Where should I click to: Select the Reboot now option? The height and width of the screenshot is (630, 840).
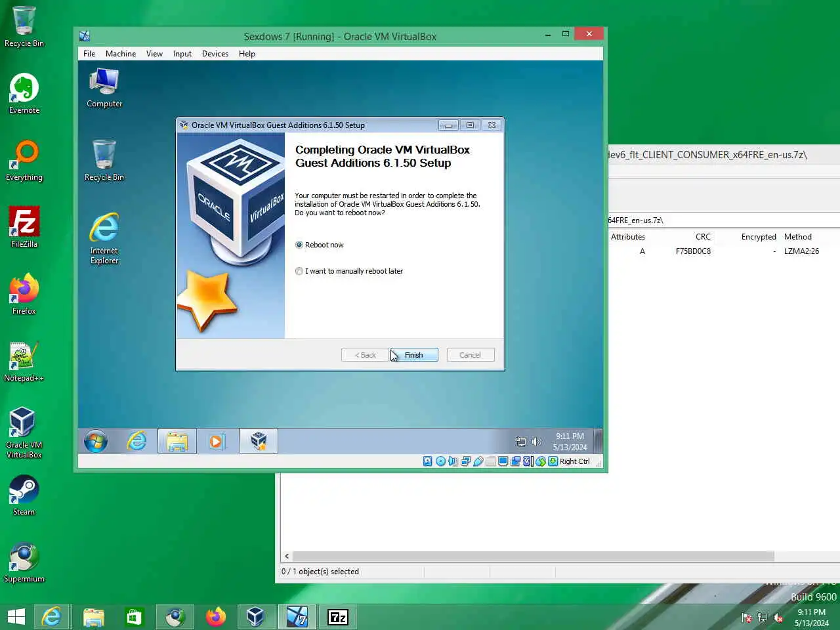320,245
